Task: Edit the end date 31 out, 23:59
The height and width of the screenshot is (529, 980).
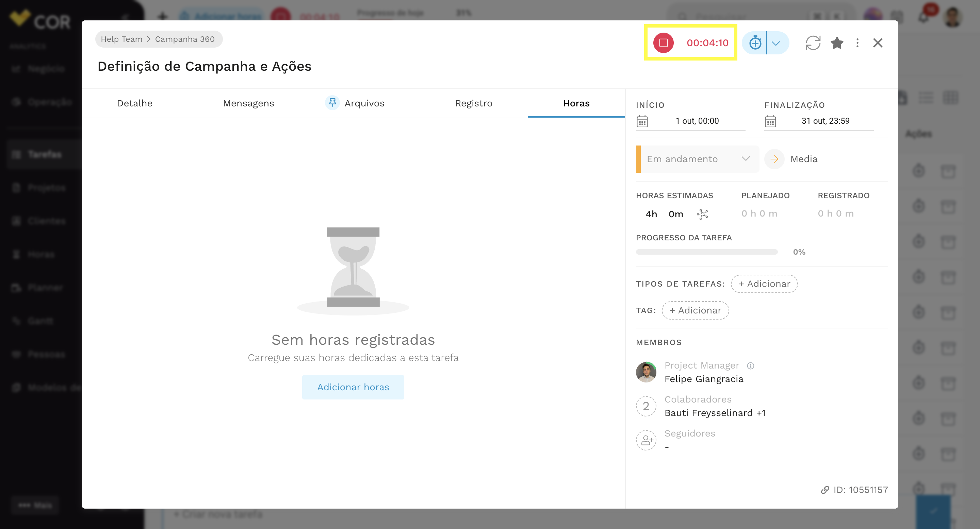Action: pyautogui.click(x=825, y=121)
